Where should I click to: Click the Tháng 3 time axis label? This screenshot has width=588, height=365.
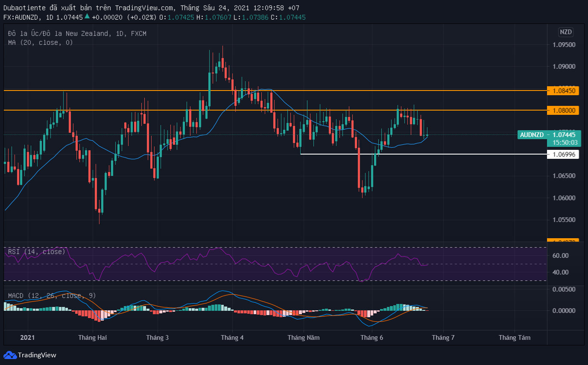[x=158, y=337]
